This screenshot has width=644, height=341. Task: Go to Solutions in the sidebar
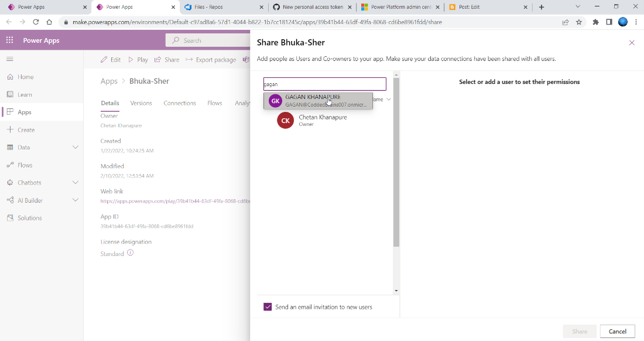tap(30, 218)
